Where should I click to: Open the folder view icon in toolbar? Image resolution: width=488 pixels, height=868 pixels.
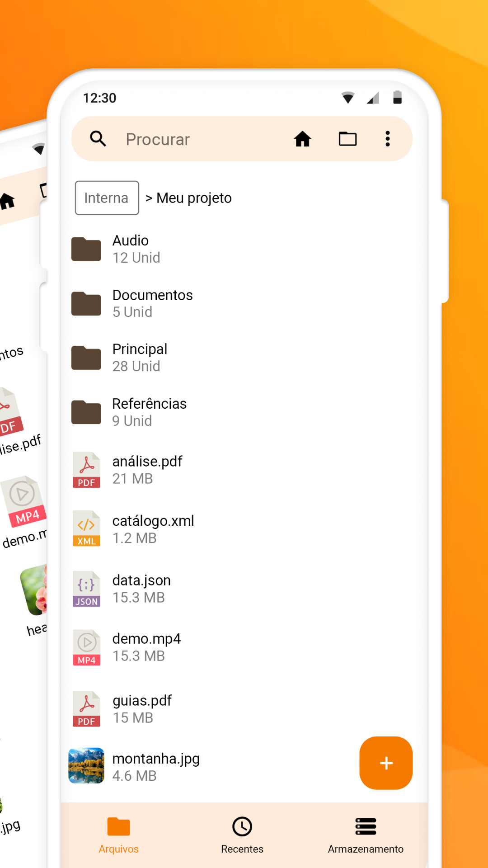(347, 139)
